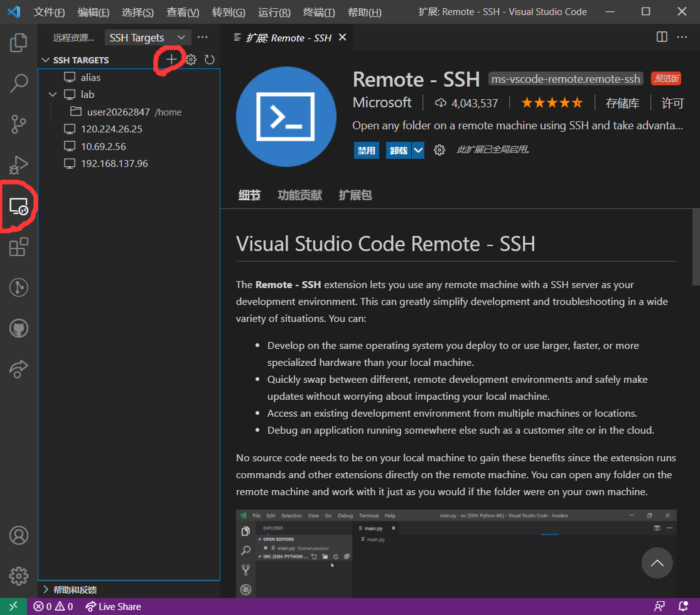Image resolution: width=700 pixels, height=615 pixels.
Task: Select the alias SSH host
Action: coord(129,77)
